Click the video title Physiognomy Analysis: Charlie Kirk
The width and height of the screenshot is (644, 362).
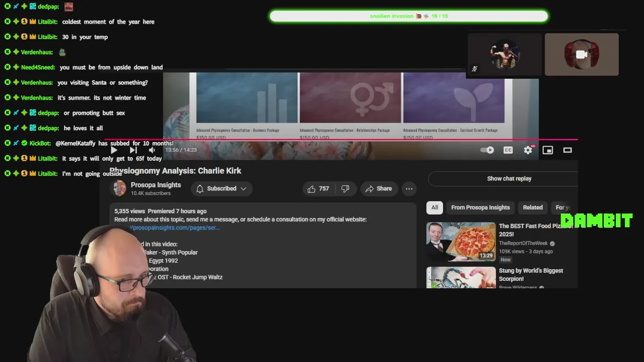(176, 171)
